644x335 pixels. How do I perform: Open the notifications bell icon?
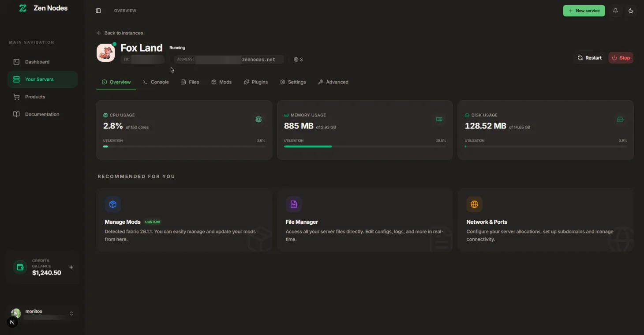(615, 11)
